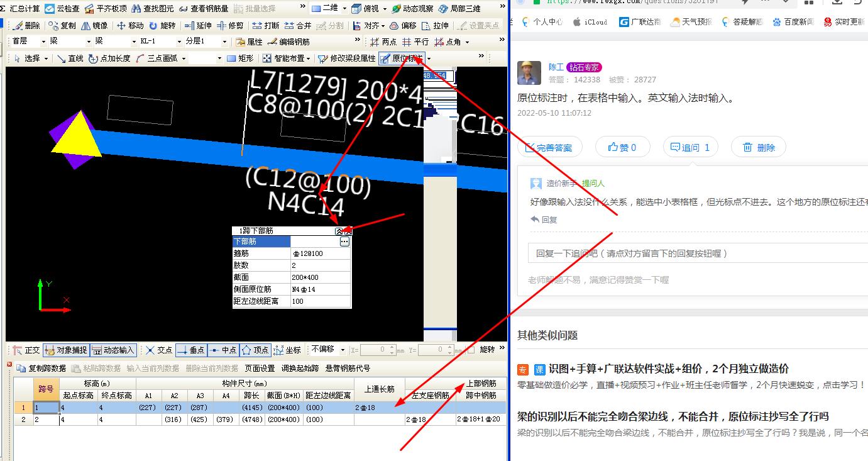
Task: Select 打断 break tool
Action: click(266, 26)
